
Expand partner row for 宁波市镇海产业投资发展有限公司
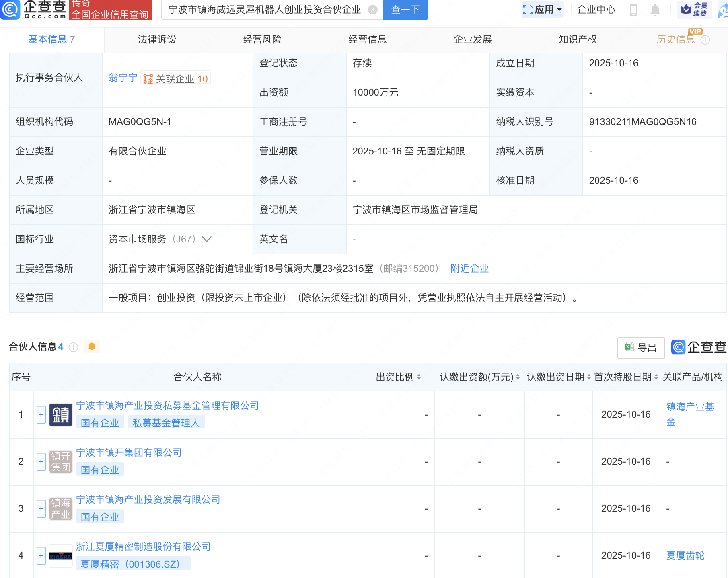(x=41, y=508)
